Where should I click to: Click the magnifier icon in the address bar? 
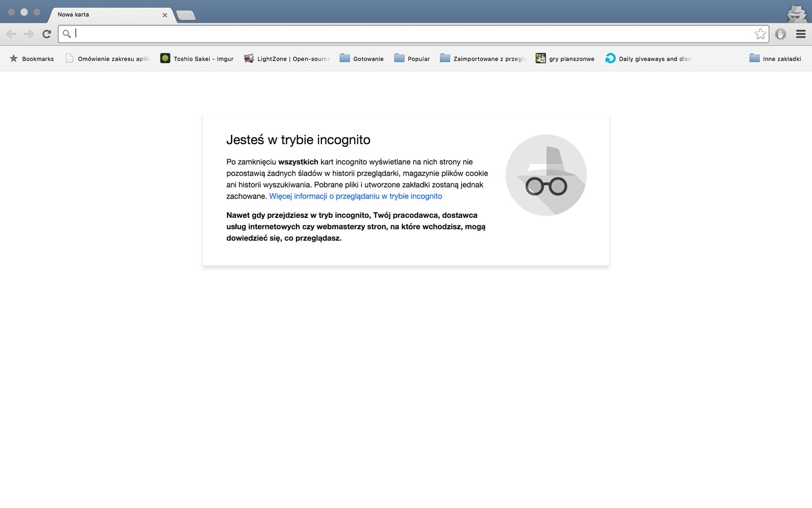point(67,34)
